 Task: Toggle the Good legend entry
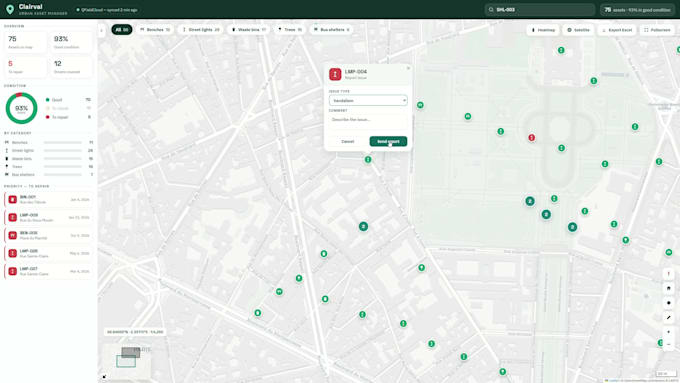pyautogui.click(x=68, y=100)
